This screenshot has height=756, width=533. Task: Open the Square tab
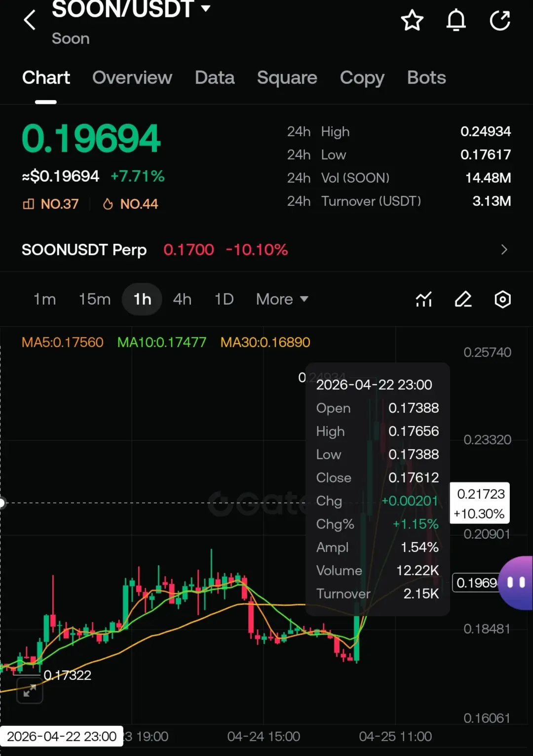(287, 78)
